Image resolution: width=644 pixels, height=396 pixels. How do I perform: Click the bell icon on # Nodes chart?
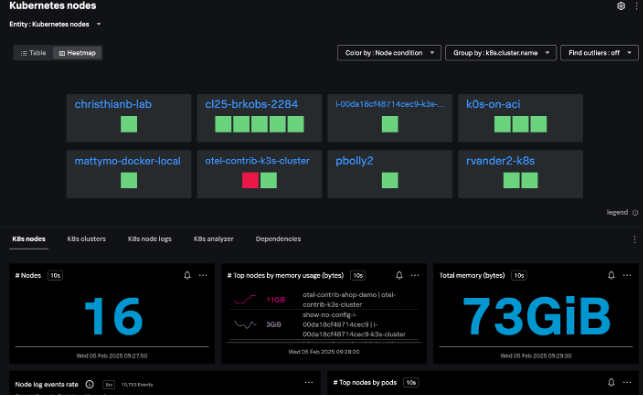187,275
